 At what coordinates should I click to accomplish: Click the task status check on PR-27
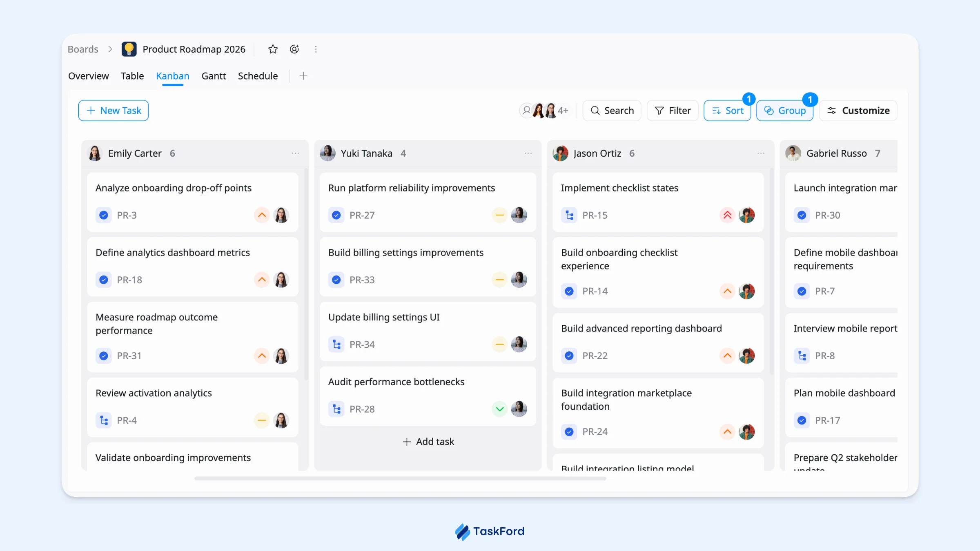336,215
